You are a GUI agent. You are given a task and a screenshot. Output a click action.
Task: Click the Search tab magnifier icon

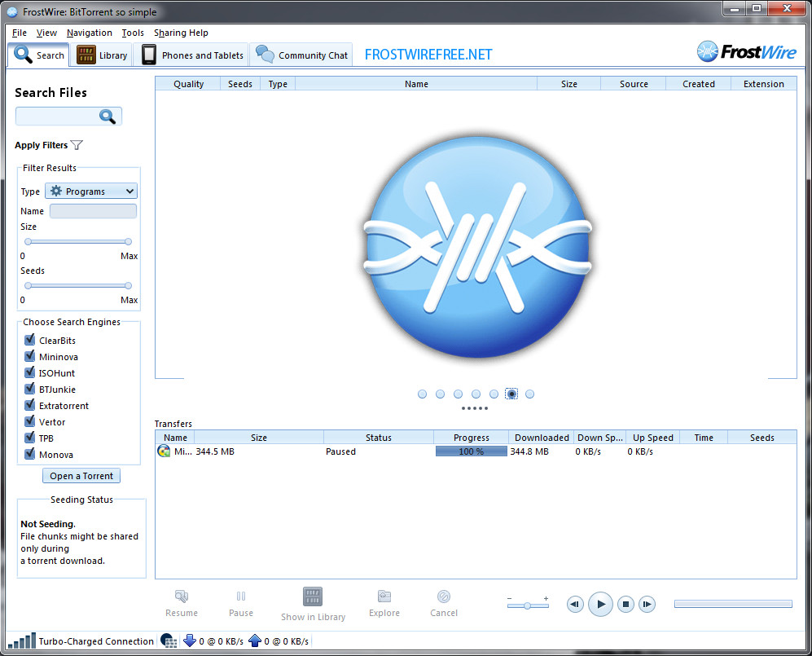point(23,54)
